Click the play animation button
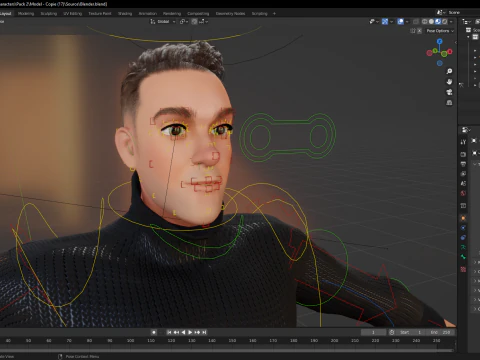The width and height of the screenshot is (480, 360). (190, 332)
